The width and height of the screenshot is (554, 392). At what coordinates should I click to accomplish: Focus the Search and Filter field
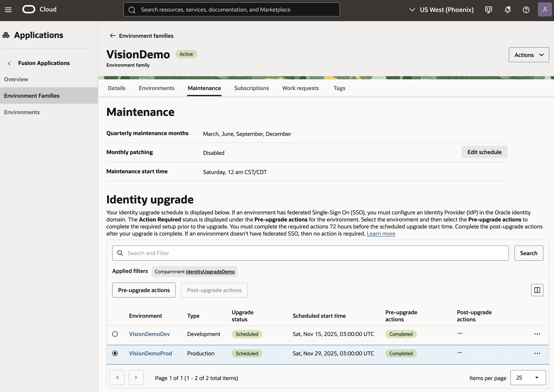310,253
